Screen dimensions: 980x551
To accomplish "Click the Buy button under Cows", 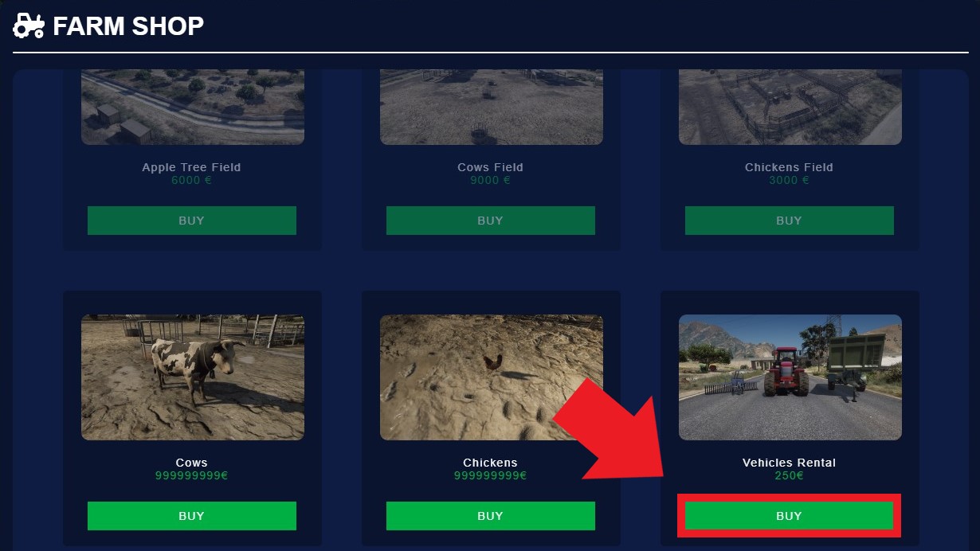I will (192, 516).
